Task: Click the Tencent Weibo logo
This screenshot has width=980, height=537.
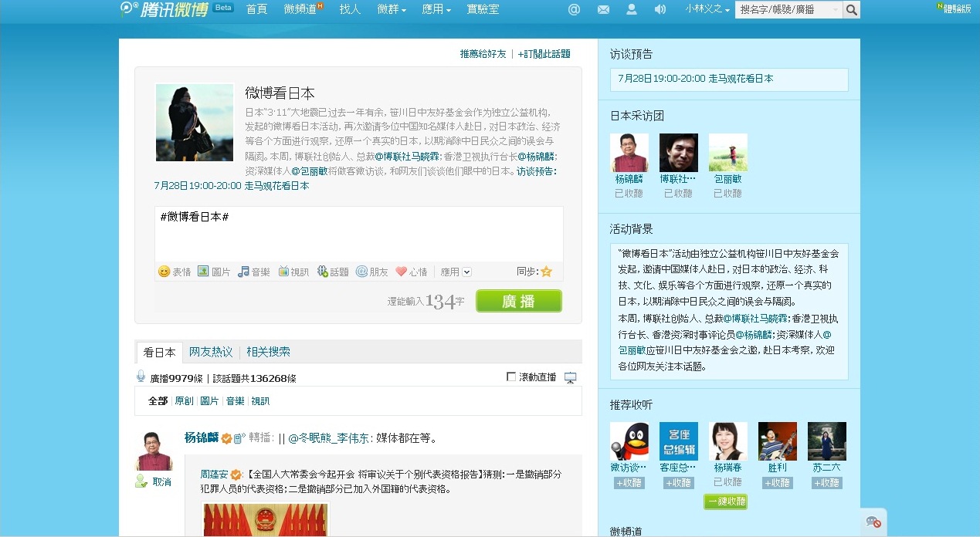Action: pos(164,9)
